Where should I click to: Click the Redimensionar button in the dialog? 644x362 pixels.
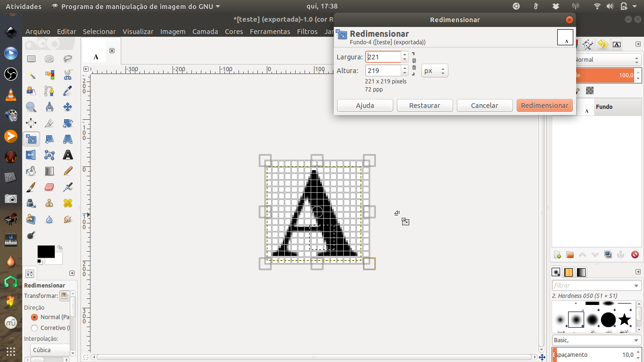coord(545,105)
